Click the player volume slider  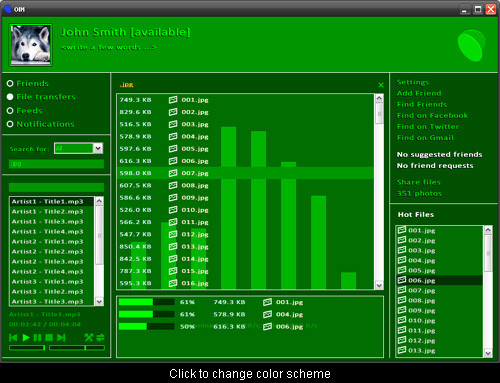click(x=27, y=348)
